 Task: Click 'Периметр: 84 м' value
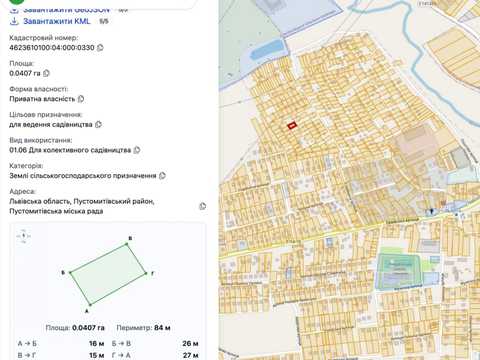(143, 328)
